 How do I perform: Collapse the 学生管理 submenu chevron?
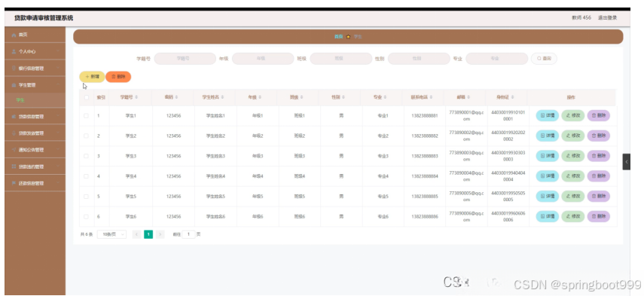coord(58,85)
